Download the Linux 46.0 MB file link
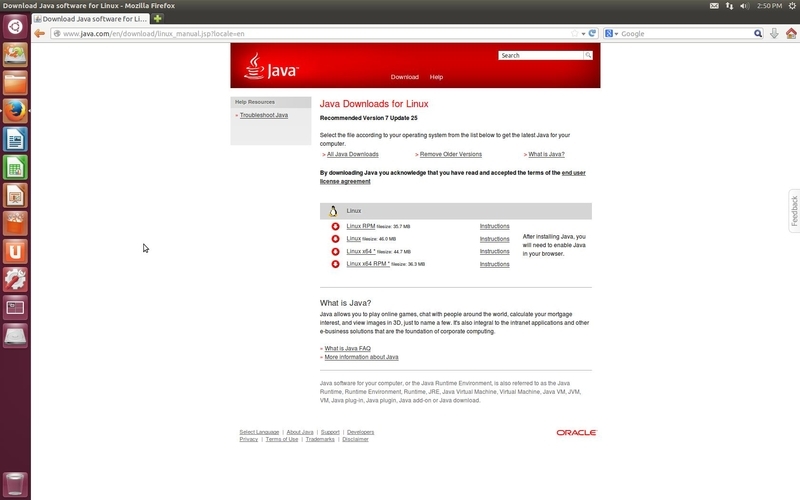 click(354, 239)
